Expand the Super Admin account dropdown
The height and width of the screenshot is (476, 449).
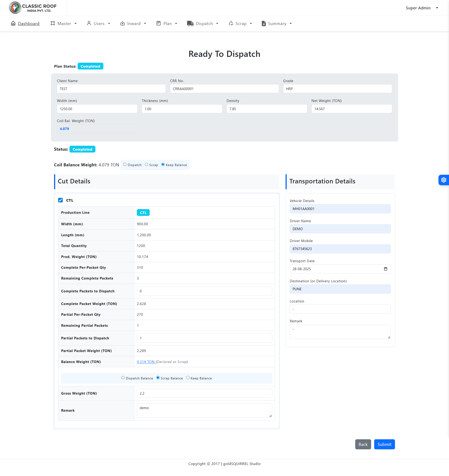point(422,8)
